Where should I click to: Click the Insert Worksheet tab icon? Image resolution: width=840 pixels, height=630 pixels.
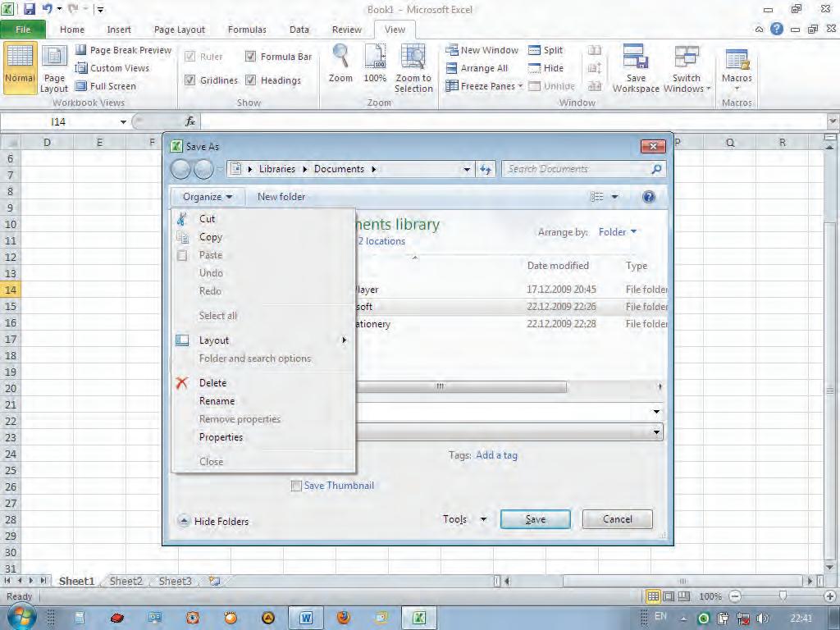(x=215, y=581)
